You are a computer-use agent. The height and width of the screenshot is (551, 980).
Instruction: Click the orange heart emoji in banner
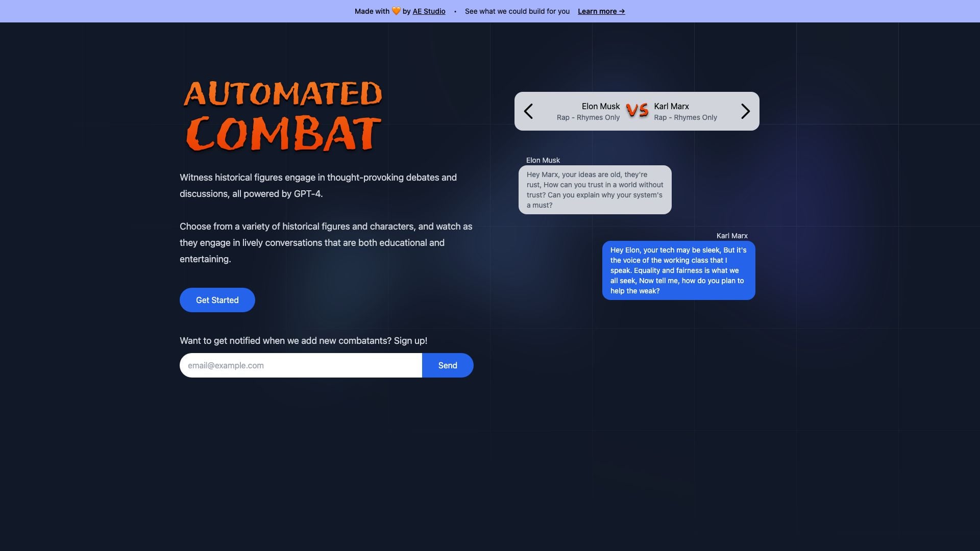tap(396, 11)
